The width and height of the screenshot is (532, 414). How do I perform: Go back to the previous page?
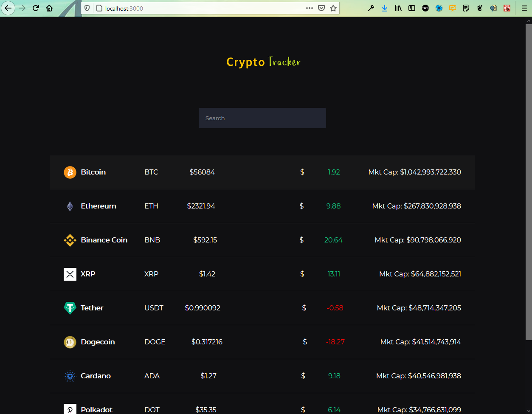pos(8,8)
